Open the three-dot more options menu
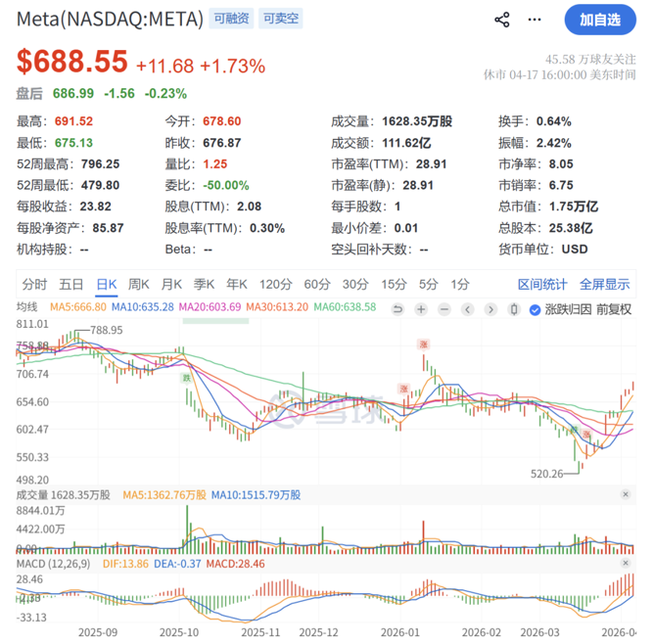Image resolution: width=653 pixels, height=644 pixels. point(535,20)
